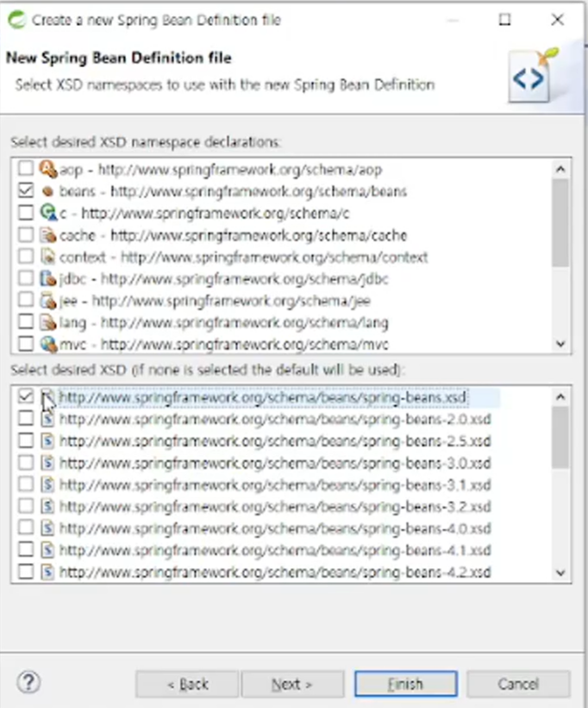Check the spring-beans-4.0.xsd checkbox

(26, 528)
